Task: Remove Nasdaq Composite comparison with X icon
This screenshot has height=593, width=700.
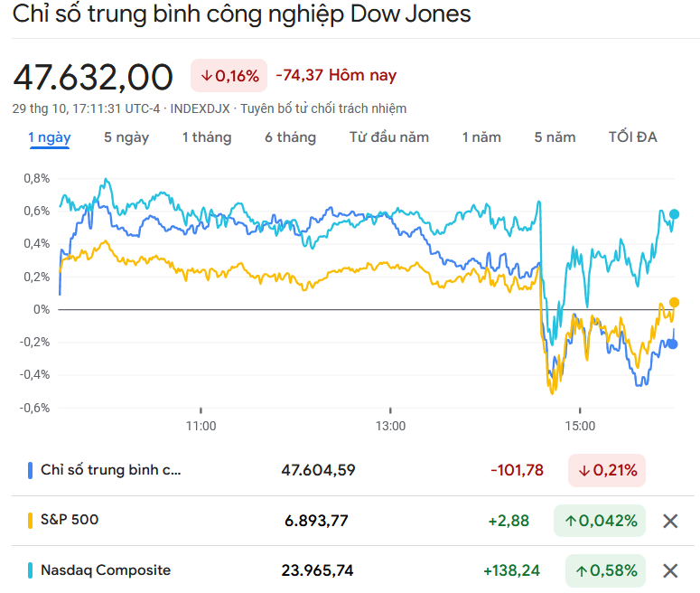Action: [x=670, y=570]
